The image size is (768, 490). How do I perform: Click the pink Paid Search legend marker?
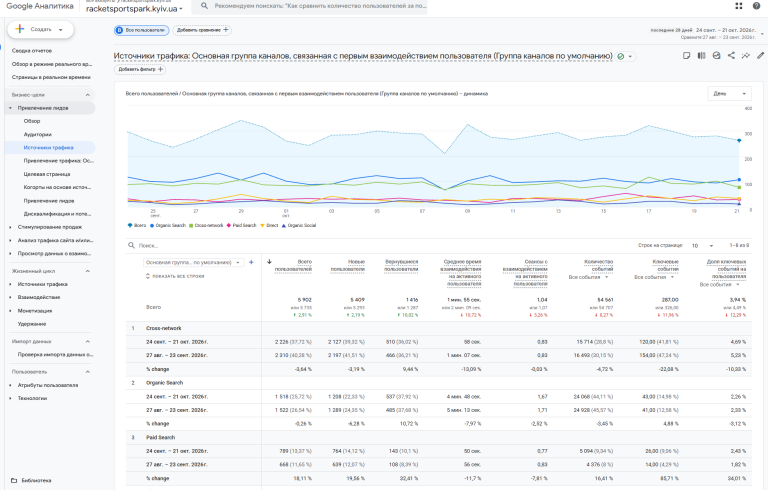228,225
